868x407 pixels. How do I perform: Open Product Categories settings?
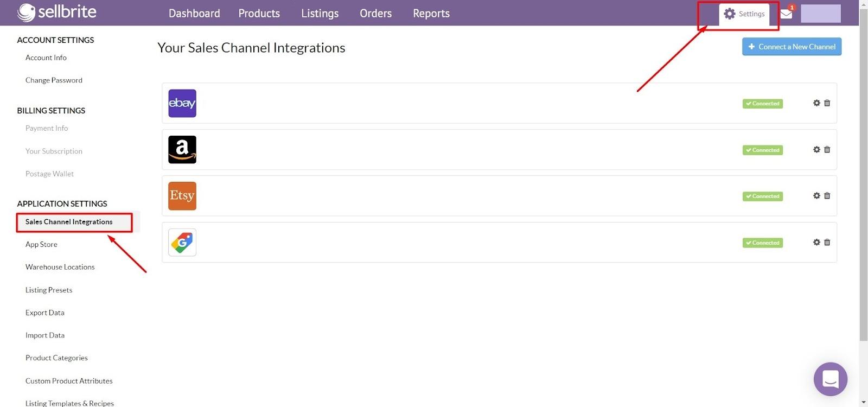point(56,358)
